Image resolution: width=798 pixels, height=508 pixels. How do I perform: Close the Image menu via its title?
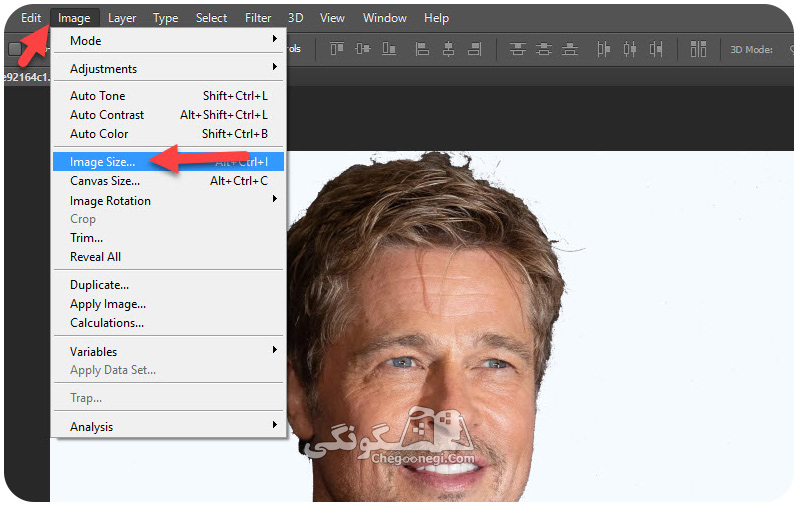pyautogui.click(x=74, y=18)
